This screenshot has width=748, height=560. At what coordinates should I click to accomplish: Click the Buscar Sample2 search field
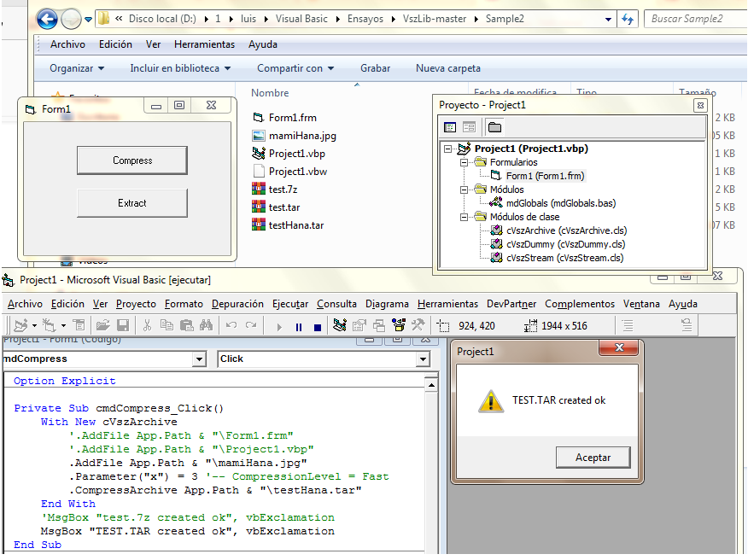695,19
